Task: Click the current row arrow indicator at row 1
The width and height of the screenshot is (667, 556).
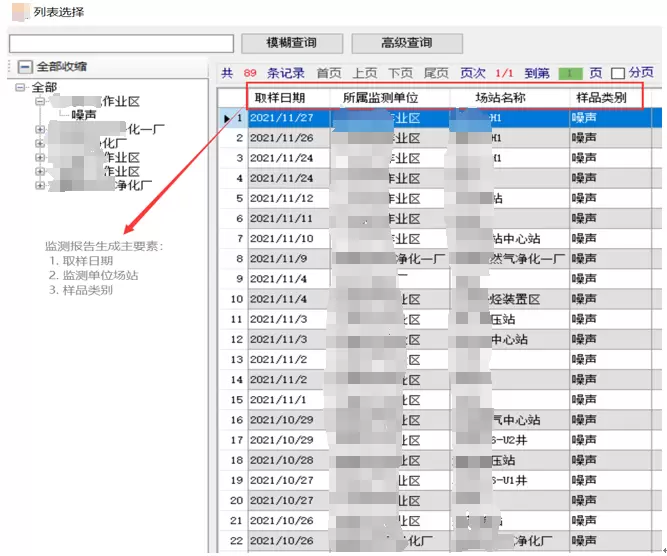Action: click(227, 118)
